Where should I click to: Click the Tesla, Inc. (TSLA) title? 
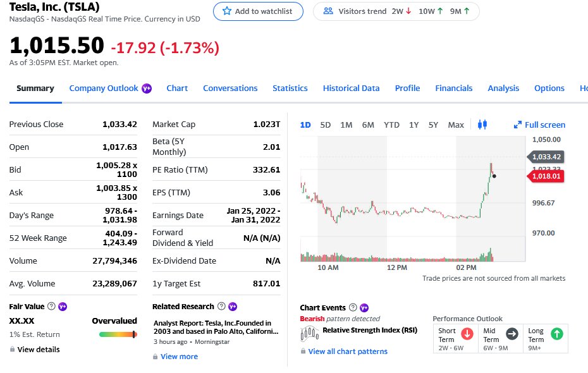[x=54, y=7]
